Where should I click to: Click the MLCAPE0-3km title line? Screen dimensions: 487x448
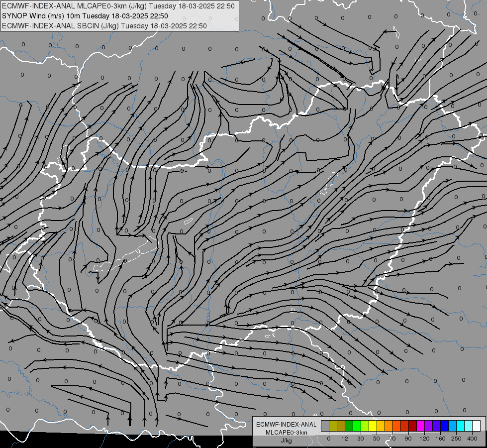pyautogui.click(x=118, y=6)
